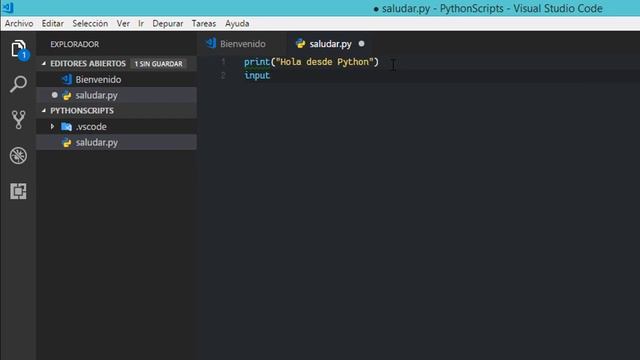Screen dimensions: 640x360
Task: Open the Ver menu
Action: point(123,24)
